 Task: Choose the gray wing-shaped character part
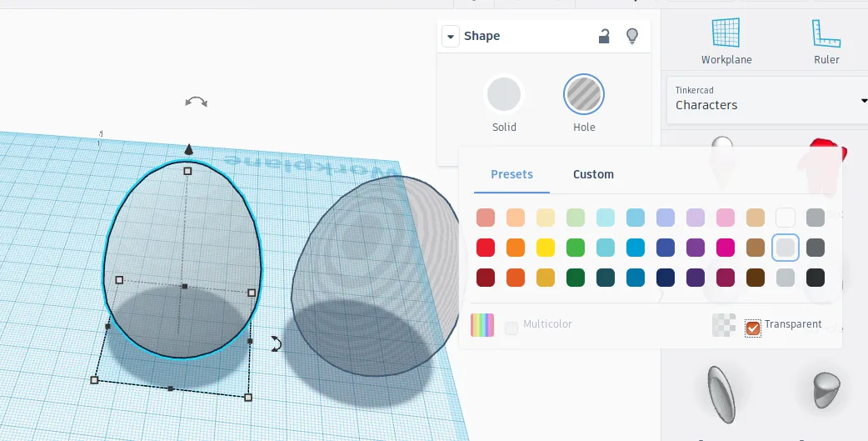(x=722, y=394)
